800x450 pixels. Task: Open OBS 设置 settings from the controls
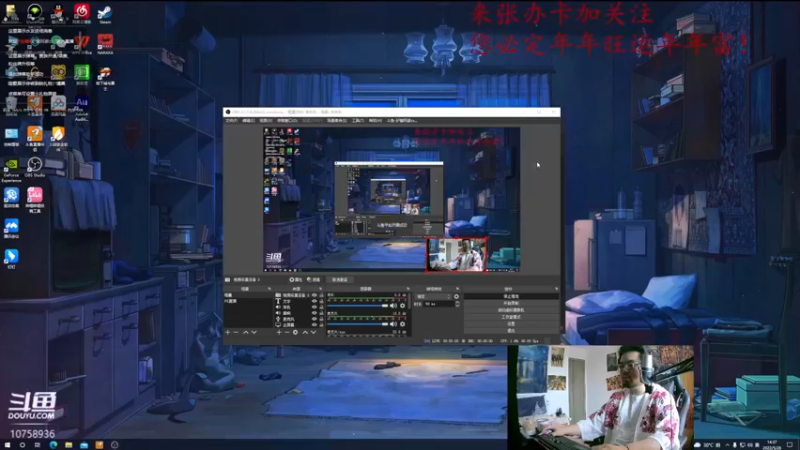tap(511, 323)
